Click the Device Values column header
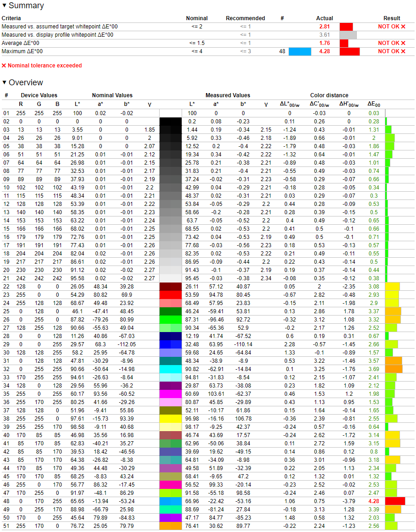 click(x=39, y=95)
